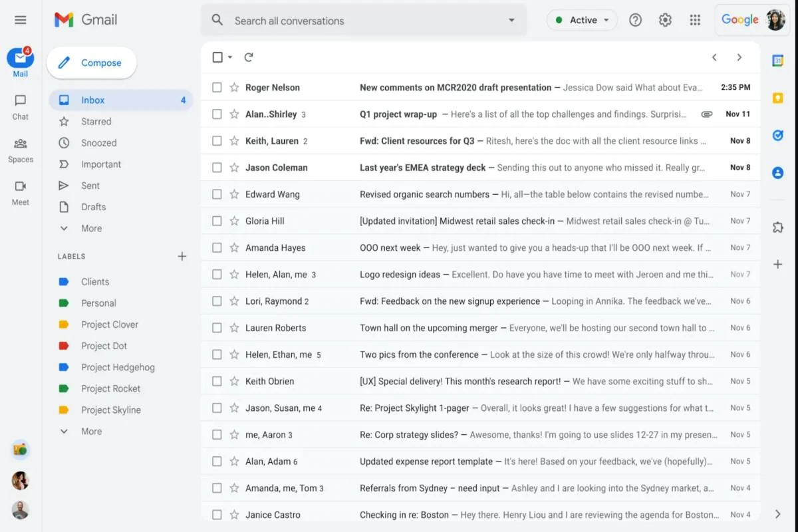This screenshot has height=532, width=798.
Task: Open the add-on puzzle piece icon
Action: [x=777, y=227]
